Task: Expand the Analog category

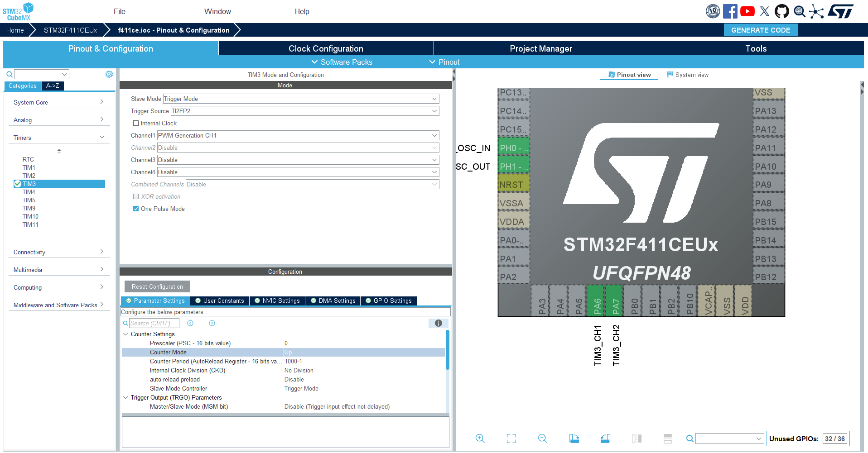Action: tap(59, 120)
